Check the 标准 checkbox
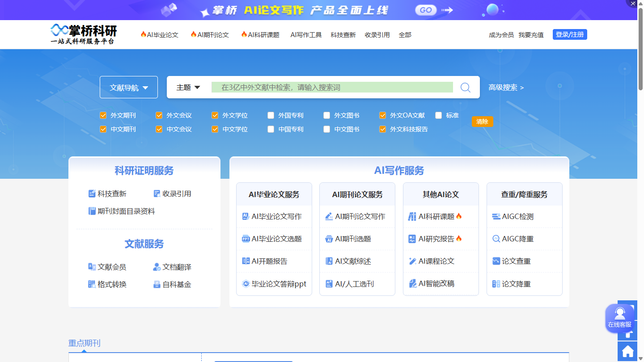Viewport: 644px width, 362px height. [x=439, y=115]
